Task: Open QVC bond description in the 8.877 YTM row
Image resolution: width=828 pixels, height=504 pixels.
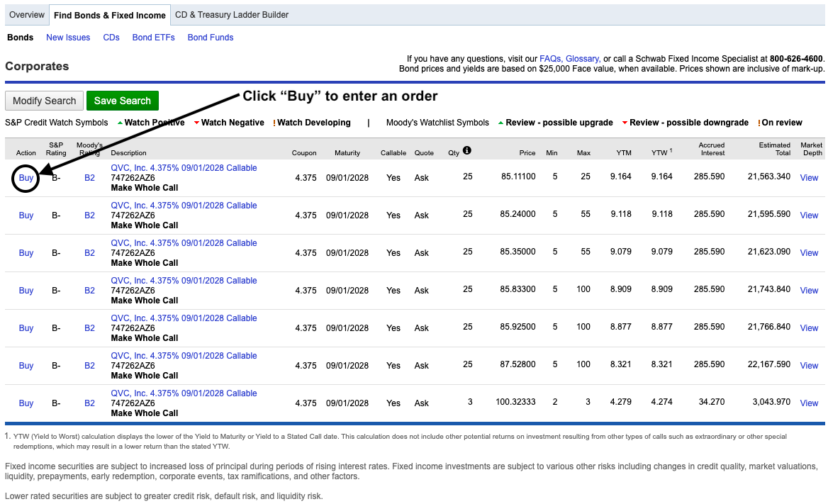Action: [184, 318]
